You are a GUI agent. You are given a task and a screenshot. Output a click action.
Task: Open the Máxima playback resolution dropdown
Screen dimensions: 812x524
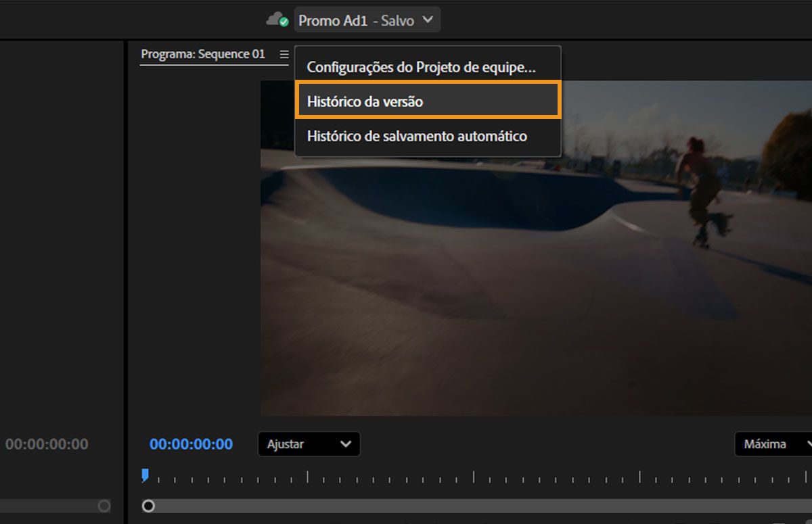click(770, 444)
